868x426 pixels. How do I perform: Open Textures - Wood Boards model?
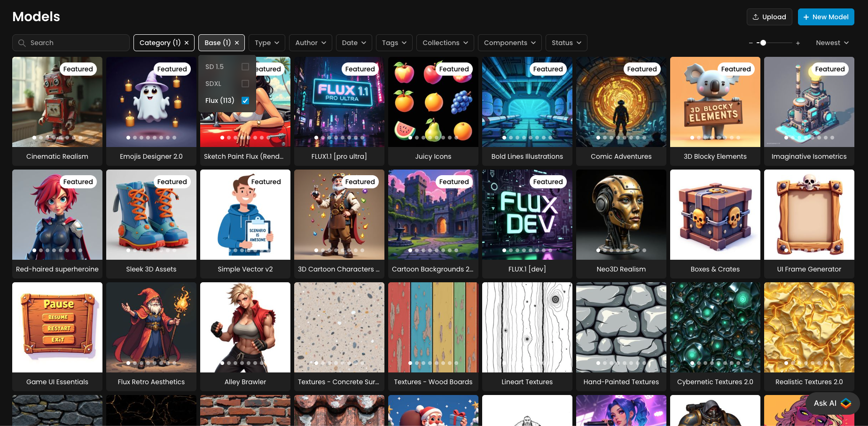(433, 337)
